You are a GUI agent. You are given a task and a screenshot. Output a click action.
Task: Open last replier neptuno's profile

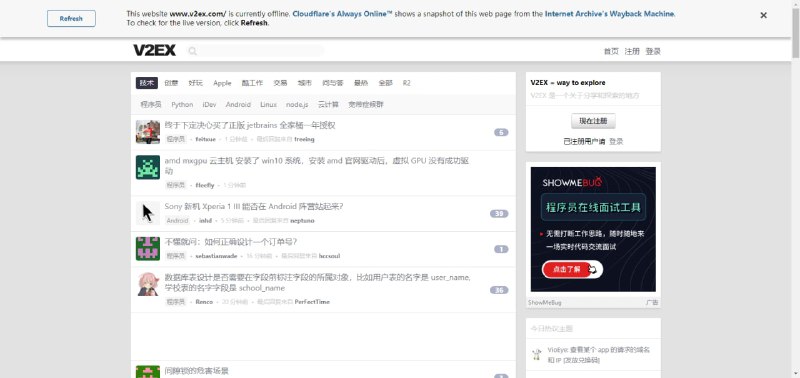302,221
